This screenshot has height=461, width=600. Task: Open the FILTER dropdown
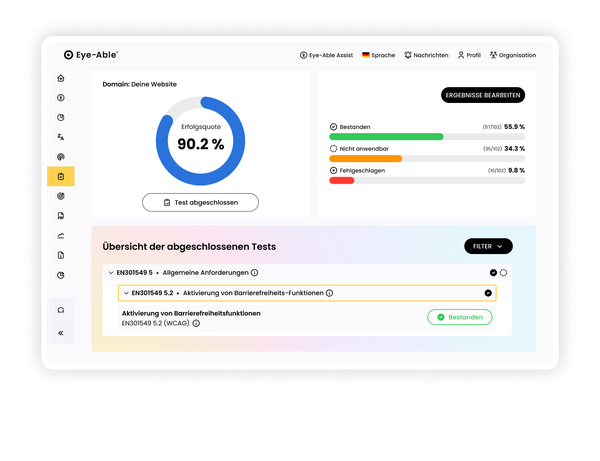pyautogui.click(x=488, y=246)
